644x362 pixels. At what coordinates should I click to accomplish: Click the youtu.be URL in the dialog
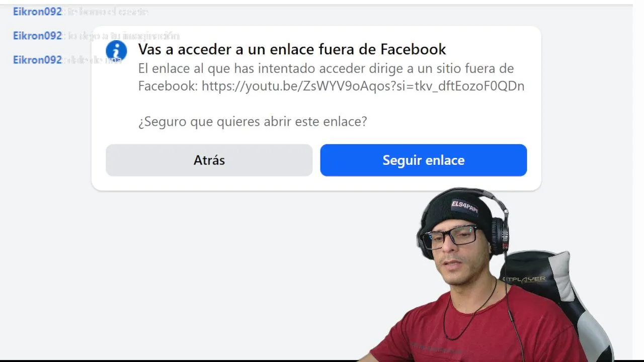[363, 86]
